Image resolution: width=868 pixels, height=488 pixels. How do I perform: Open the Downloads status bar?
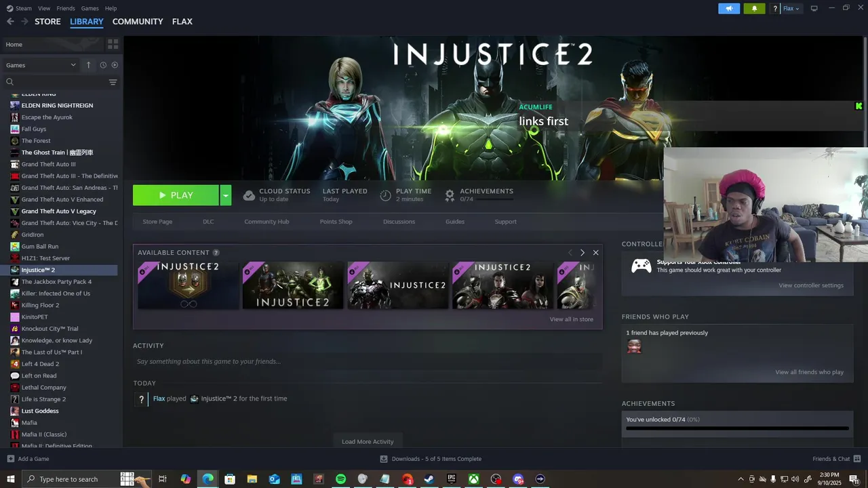pyautogui.click(x=431, y=459)
